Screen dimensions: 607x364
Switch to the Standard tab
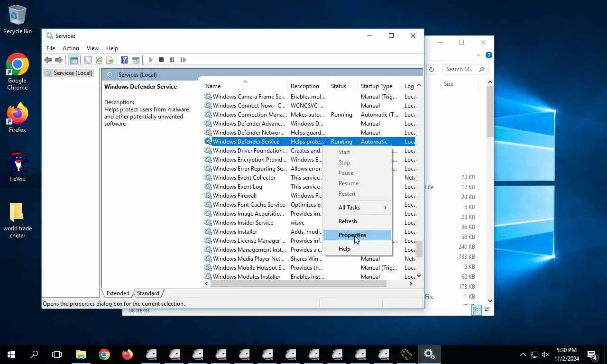148,293
